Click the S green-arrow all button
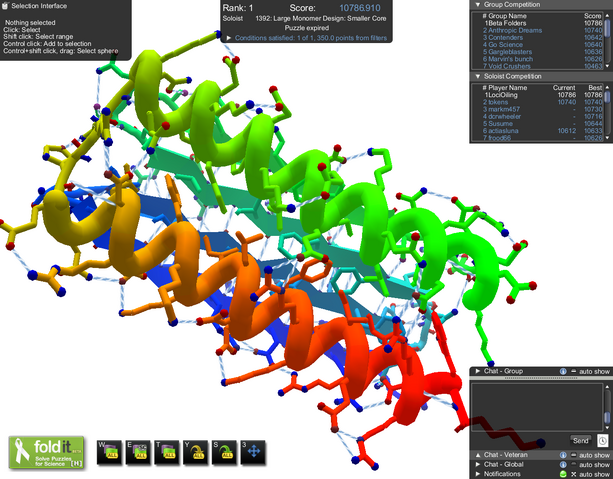 point(225,452)
